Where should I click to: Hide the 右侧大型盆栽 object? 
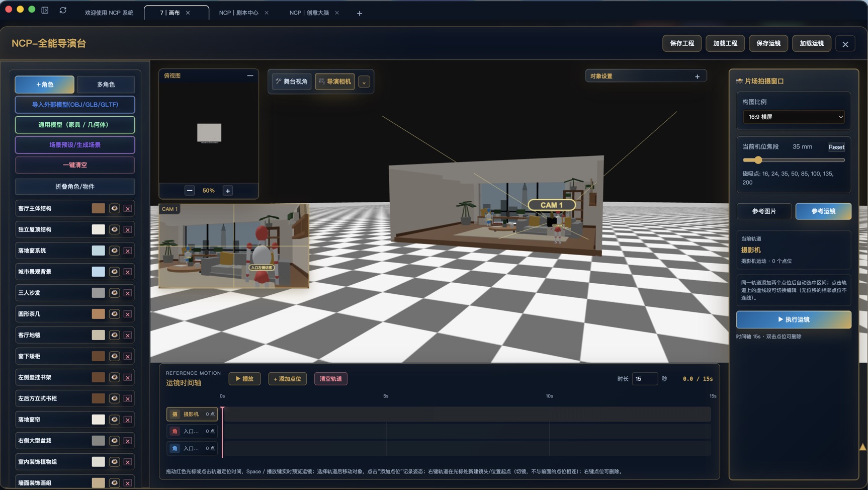(115, 441)
